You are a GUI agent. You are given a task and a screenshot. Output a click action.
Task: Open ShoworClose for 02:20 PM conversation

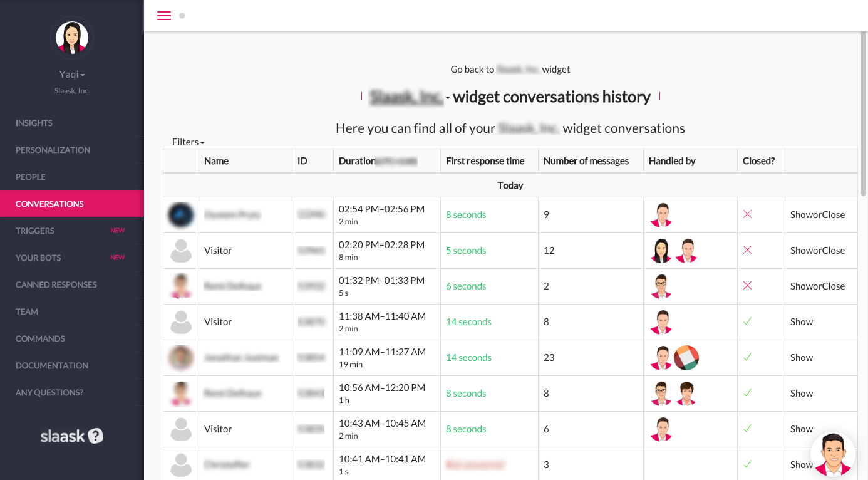(x=817, y=250)
